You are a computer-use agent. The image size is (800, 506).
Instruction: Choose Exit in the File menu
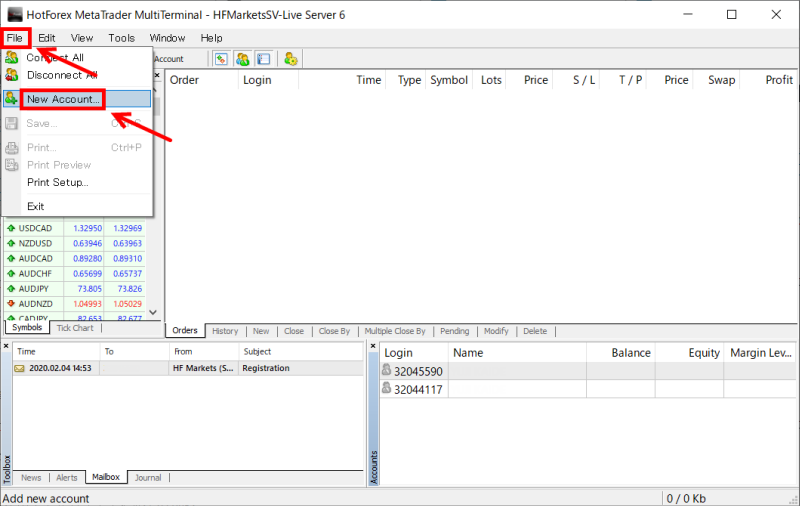coord(36,206)
